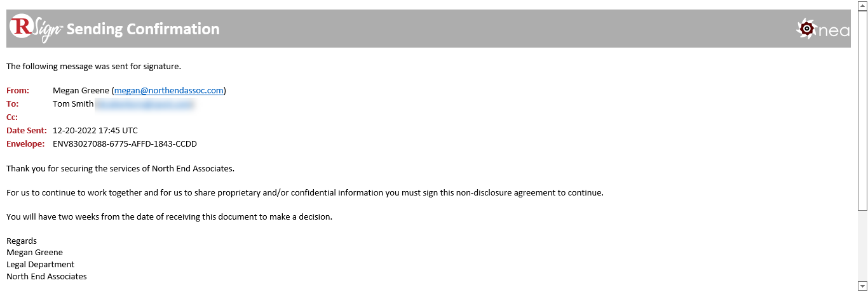Select the Envelope ID ENV83027088 text
The width and height of the screenshot is (868, 292).
tap(125, 143)
